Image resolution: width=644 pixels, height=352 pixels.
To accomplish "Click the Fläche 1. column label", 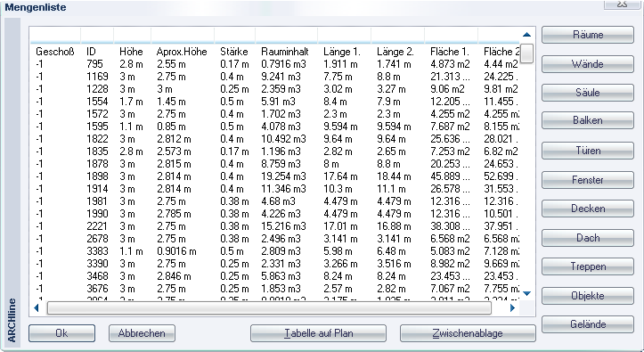I will [449, 52].
